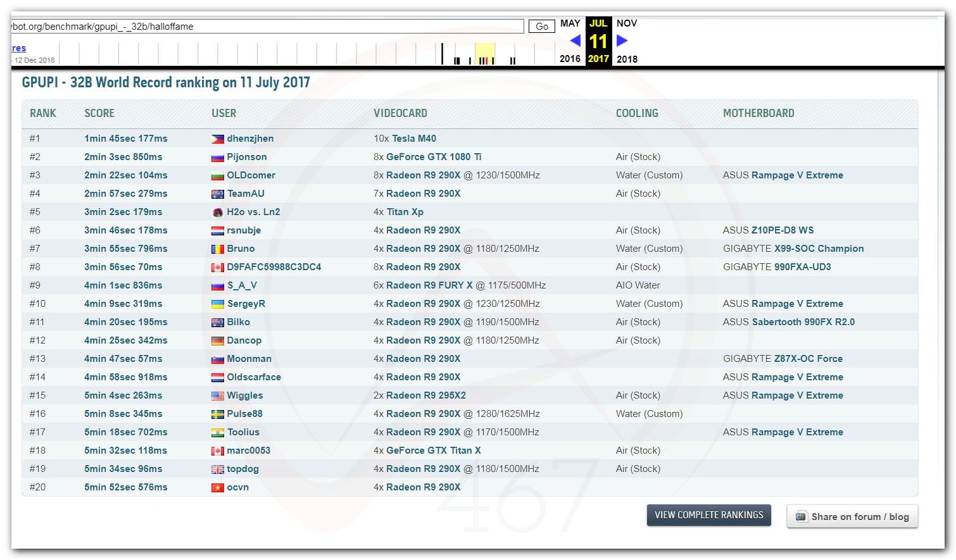Click the flag icon beside Bilko

pyautogui.click(x=217, y=322)
